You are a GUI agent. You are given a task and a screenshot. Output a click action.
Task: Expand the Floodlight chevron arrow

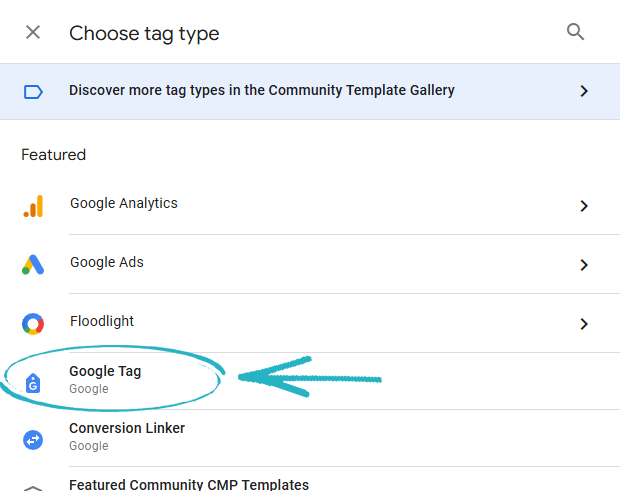[584, 324]
